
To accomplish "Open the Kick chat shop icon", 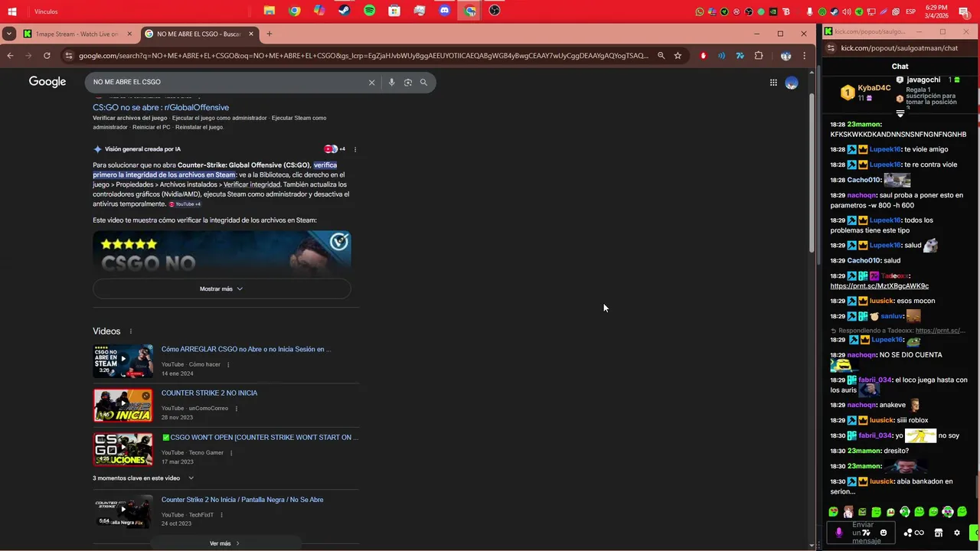I will (939, 533).
